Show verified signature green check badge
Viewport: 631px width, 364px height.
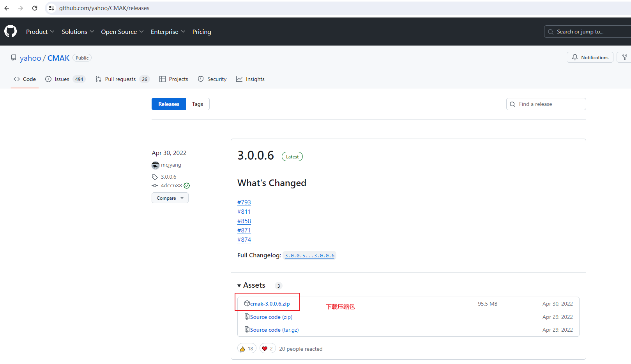[187, 186]
